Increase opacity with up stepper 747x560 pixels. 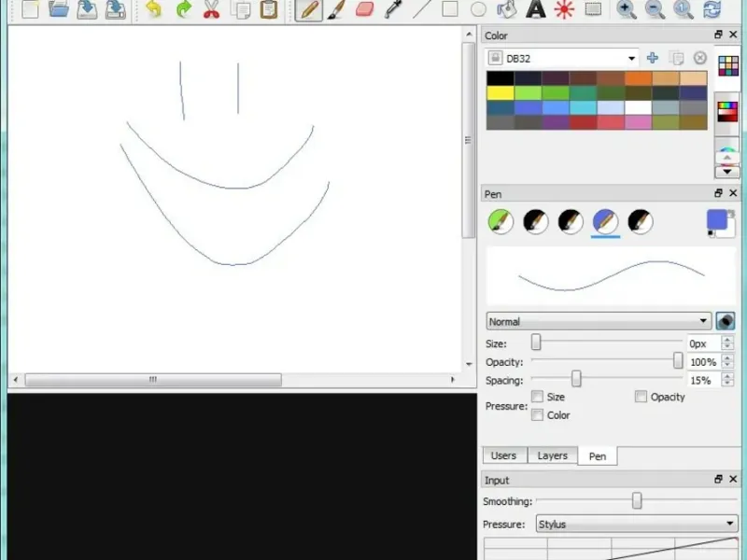coord(727,358)
